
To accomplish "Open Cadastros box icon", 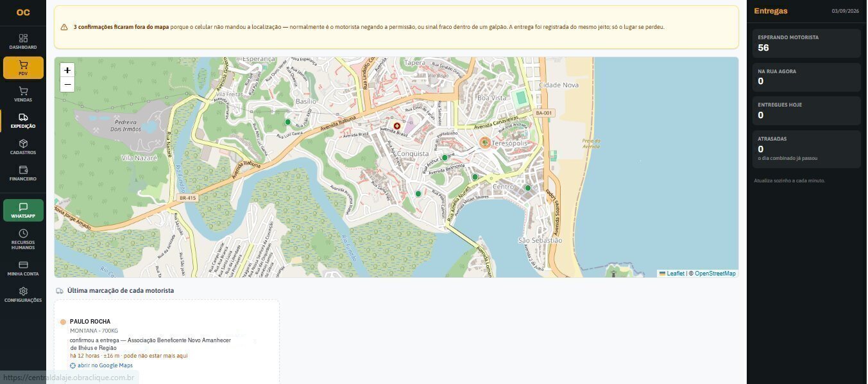I will [23, 144].
